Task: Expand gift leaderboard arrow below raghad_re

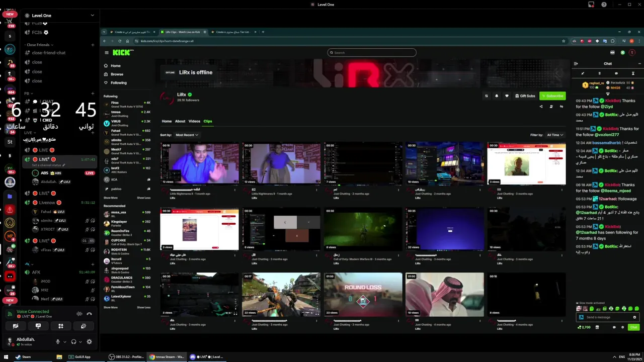Action: (608, 94)
